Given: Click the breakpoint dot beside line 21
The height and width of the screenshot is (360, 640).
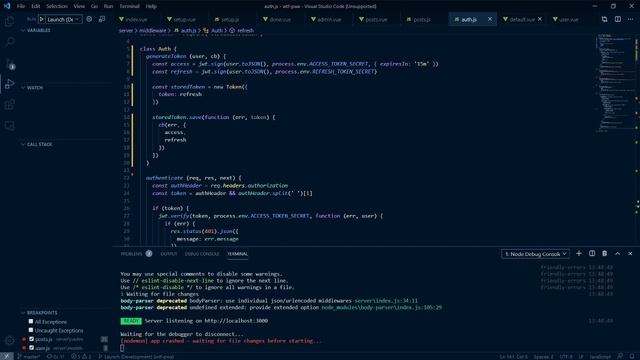Looking at the screenshot, I should coord(132,174).
